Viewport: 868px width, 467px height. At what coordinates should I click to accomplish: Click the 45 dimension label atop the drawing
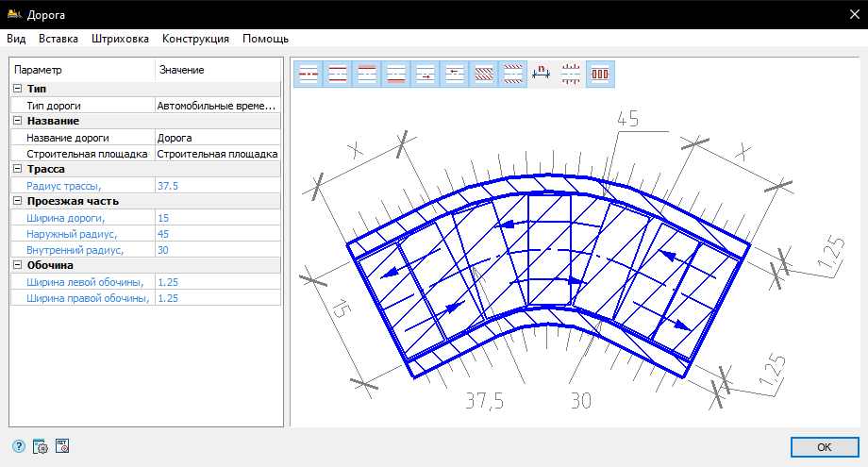(x=627, y=119)
